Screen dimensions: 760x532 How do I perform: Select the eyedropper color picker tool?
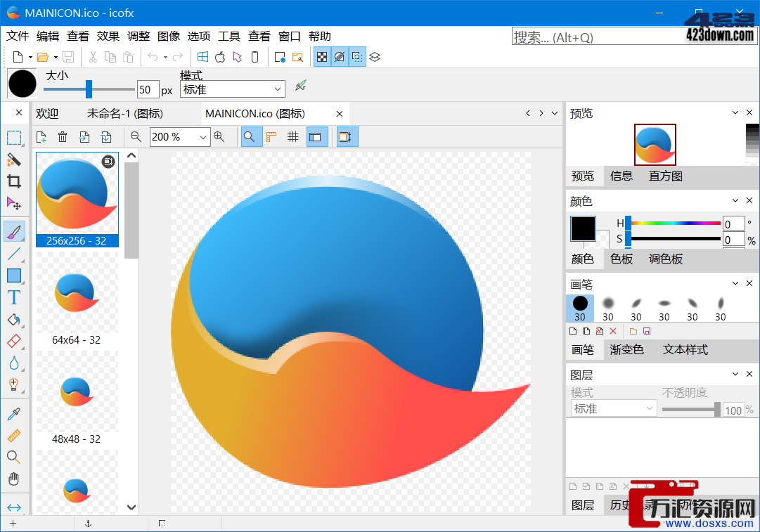click(14, 414)
